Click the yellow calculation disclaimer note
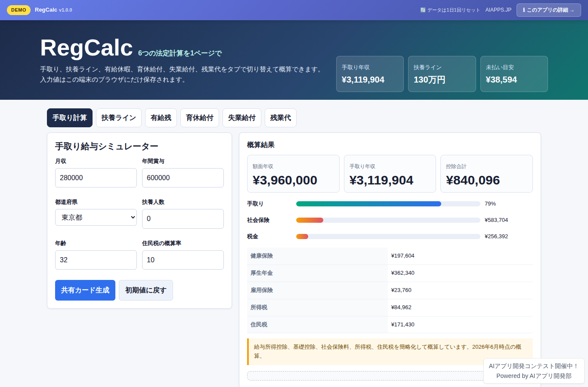 click(x=390, y=352)
